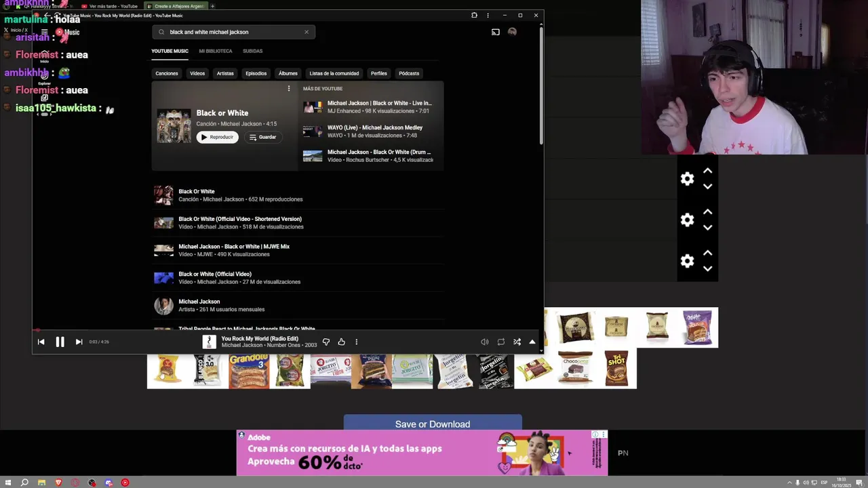Filter results by Canciones chip
This screenshot has width=868, height=488.
click(167, 73)
